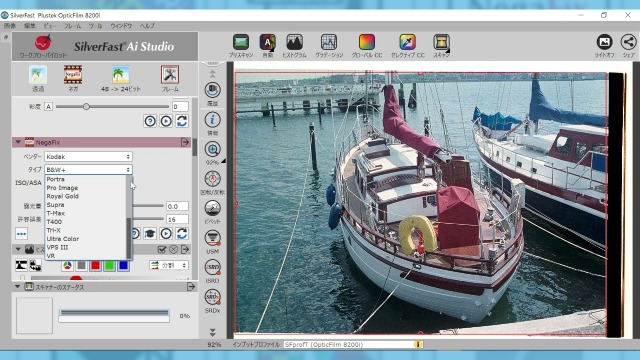This screenshot has width=640, height=360.
Task: Click the Scan (スキャン) icon
Action: 441,42
